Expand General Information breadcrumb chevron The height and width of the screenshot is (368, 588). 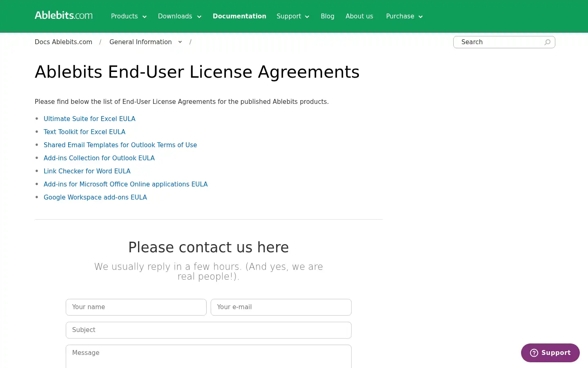coord(180,42)
